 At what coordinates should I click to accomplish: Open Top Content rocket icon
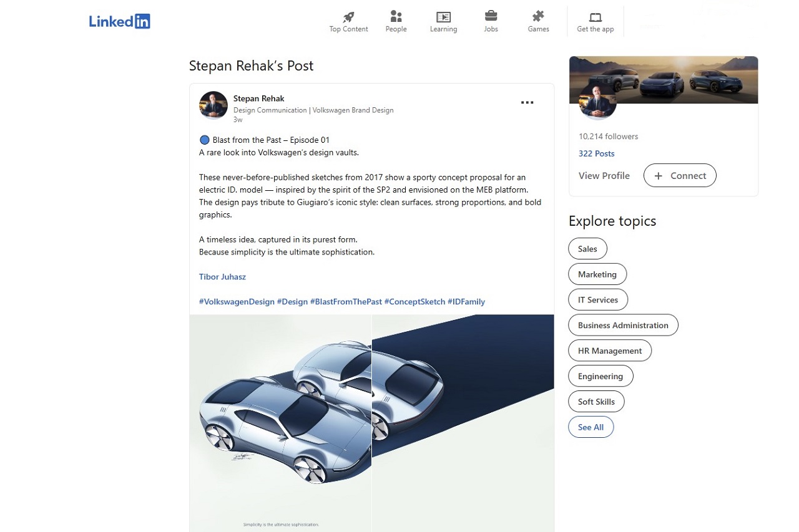coord(348,17)
